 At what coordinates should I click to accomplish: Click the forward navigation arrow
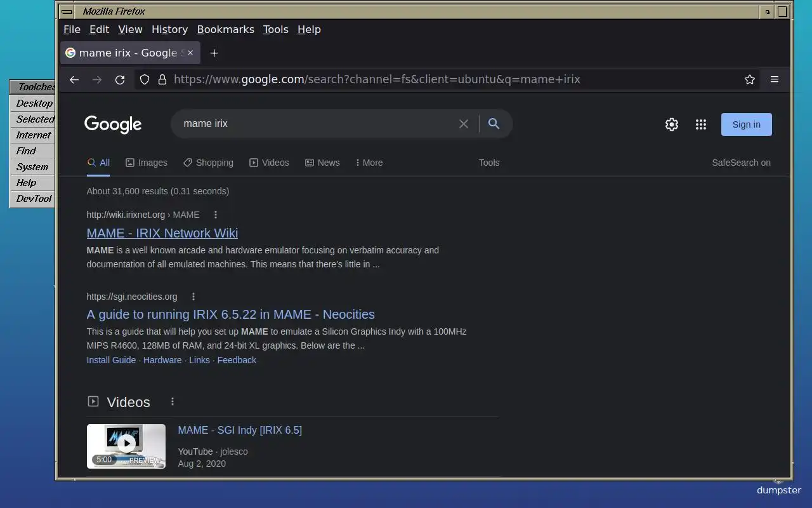(97, 79)
